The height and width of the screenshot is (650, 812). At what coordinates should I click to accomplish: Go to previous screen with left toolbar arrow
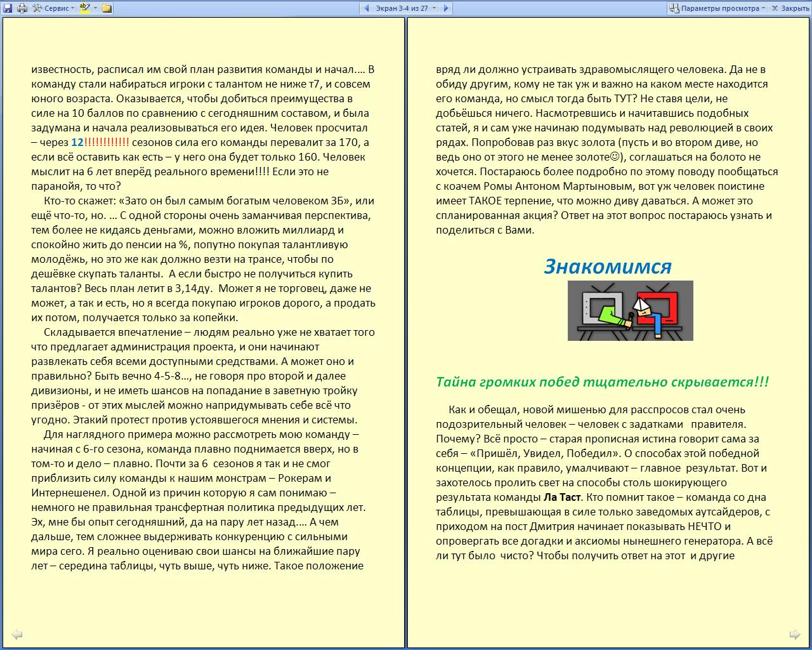click(x=366, y=8)
